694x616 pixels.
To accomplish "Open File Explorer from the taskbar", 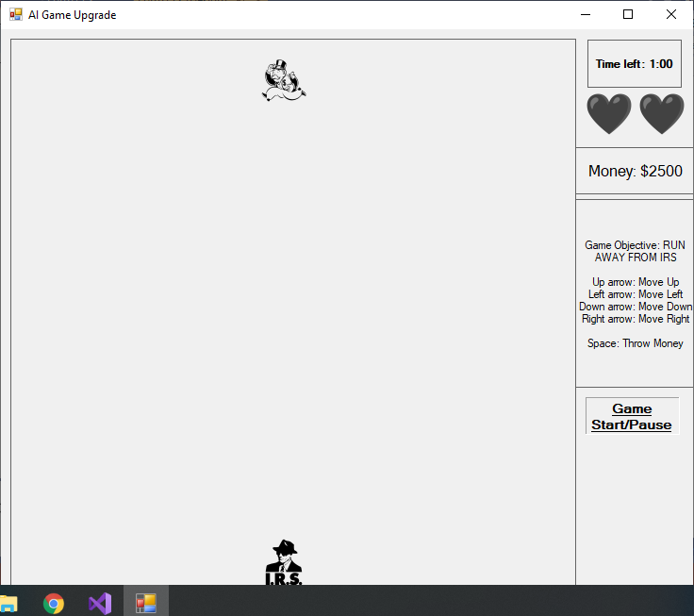I will [x=8, y=603].
